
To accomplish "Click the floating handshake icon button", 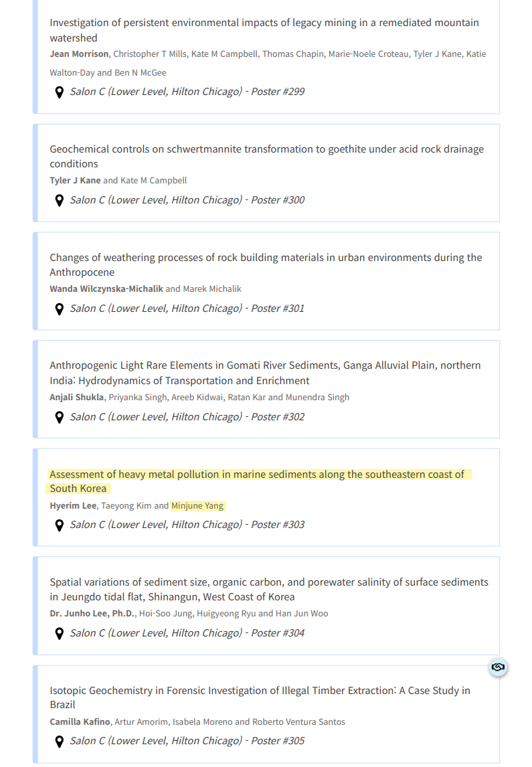I will click(497, 667).
